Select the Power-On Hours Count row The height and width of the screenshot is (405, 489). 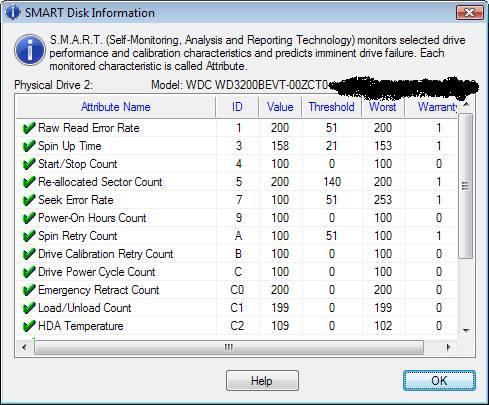(x=237, y=218)
